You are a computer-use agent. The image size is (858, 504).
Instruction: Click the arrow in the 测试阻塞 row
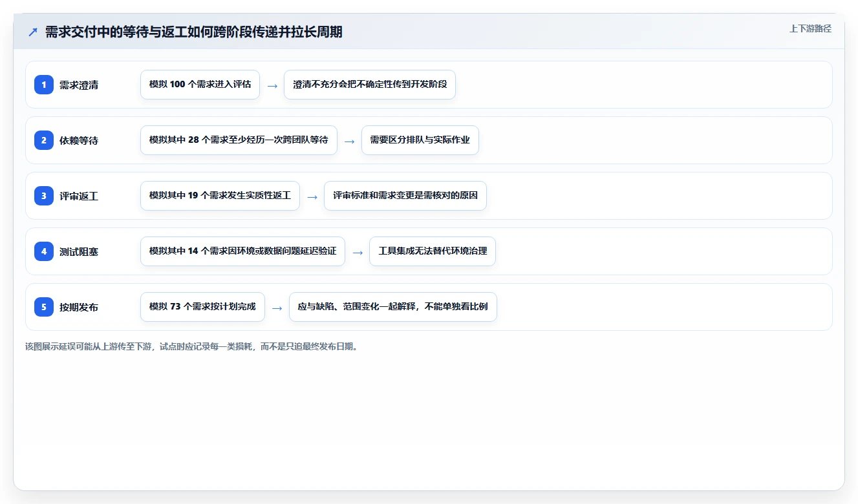point(358,252)
